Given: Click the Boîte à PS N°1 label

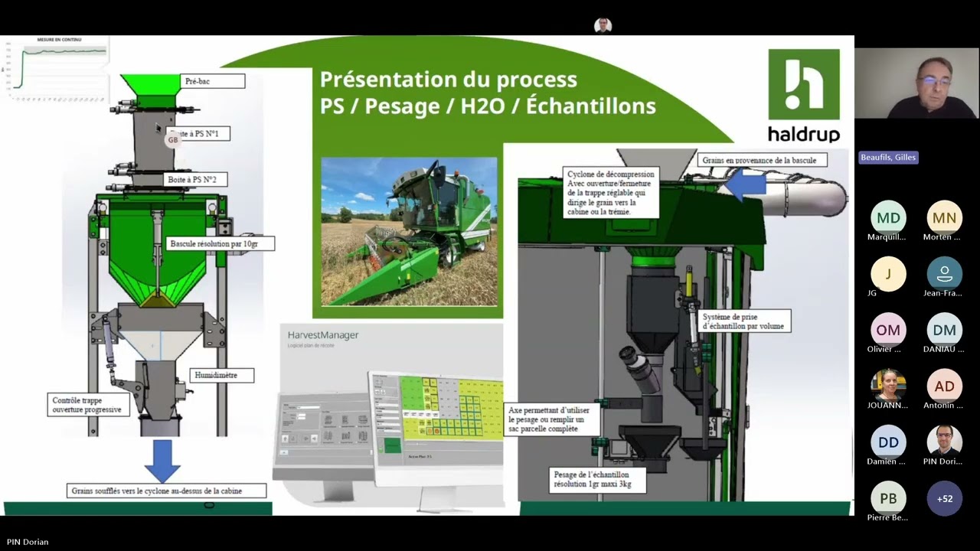Looking at the screenshot, I should pos(198,134).
